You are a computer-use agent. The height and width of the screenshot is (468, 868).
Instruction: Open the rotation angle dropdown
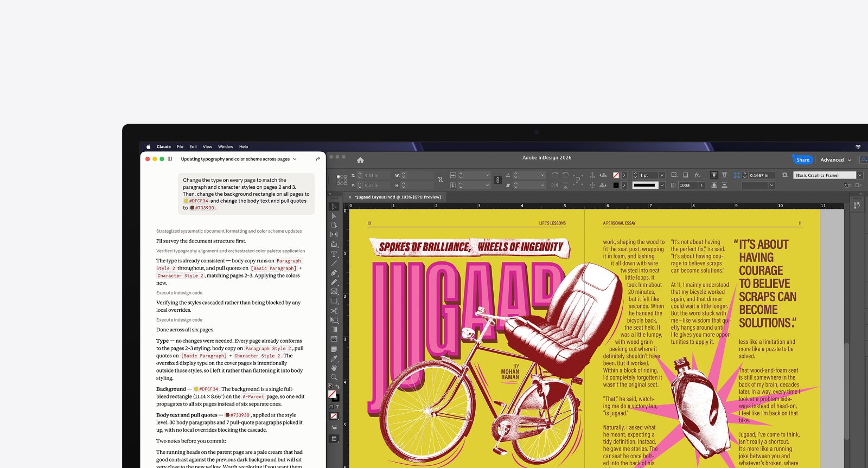tap(542, 175)
